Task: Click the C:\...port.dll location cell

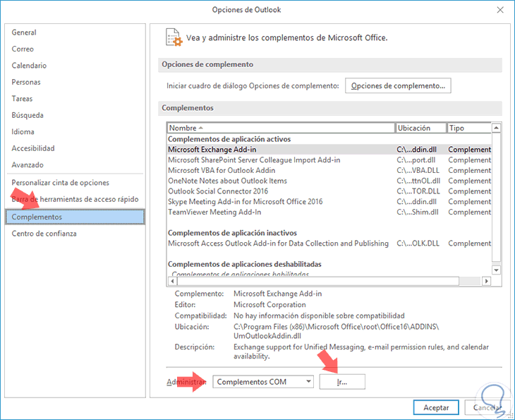Action: click(x=416, y=160)
